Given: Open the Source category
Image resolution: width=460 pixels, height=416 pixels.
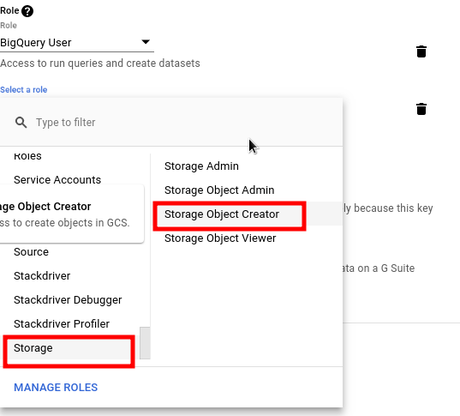Looking at the screenshot, I should [x=31, y=252].
